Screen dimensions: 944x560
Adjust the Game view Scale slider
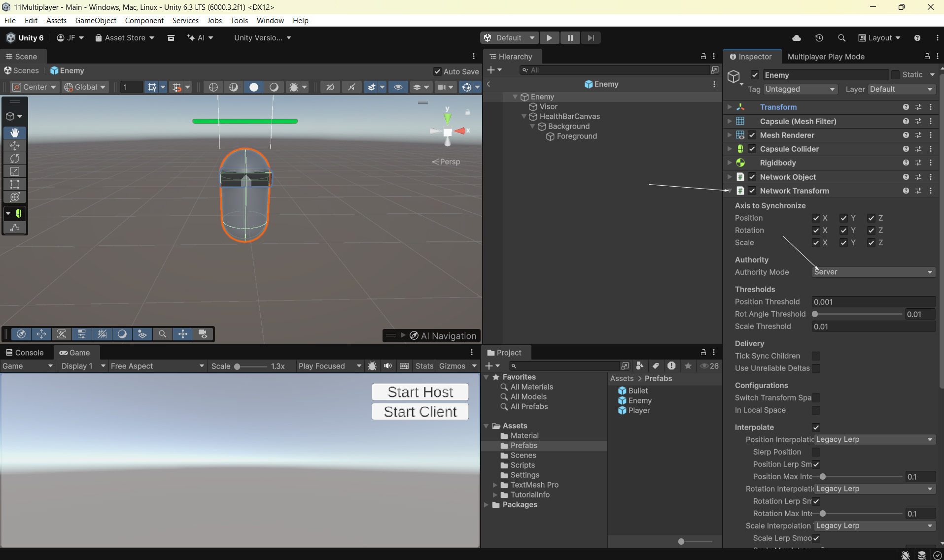(238, 366)
